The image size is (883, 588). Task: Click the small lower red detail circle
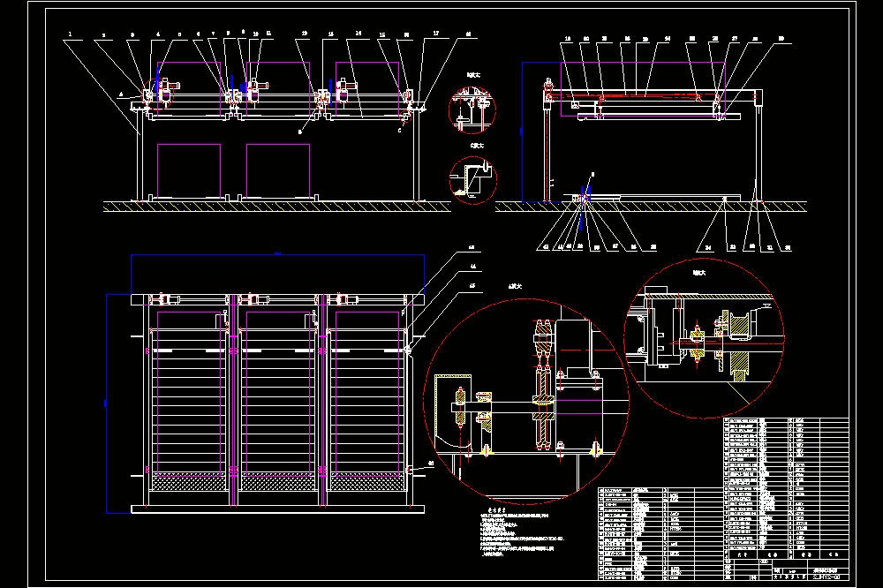473,180
